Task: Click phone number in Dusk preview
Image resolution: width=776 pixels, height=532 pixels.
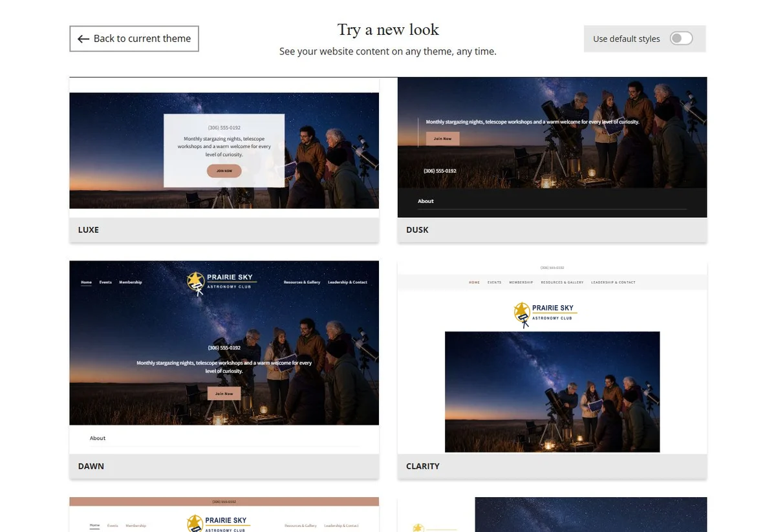Action: point(440,171)
